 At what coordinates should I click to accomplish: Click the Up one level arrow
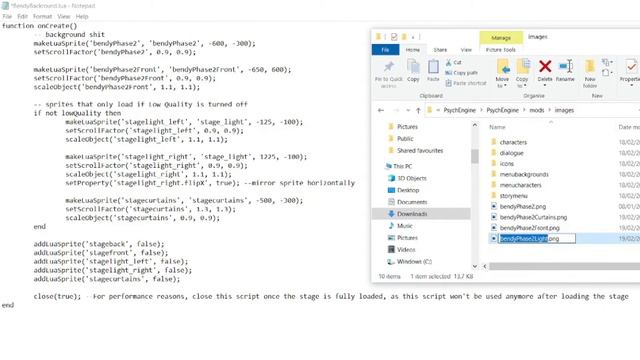(418, 110)
